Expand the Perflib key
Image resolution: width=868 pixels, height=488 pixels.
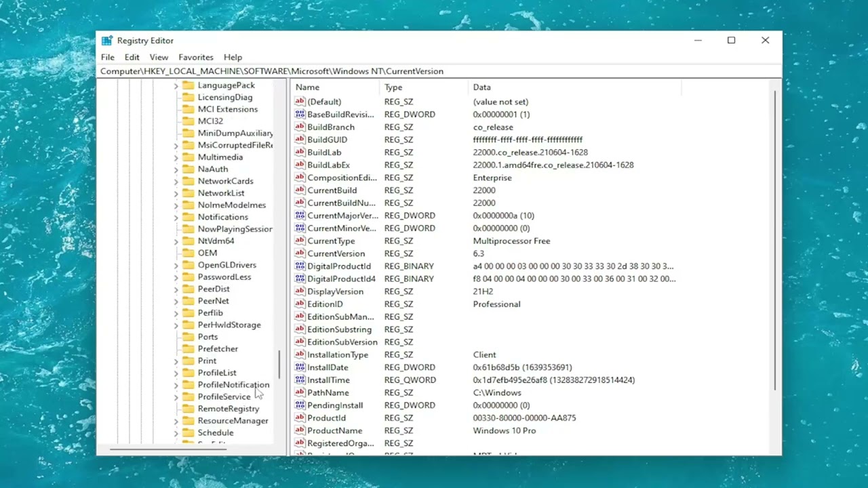click(176, 313)
